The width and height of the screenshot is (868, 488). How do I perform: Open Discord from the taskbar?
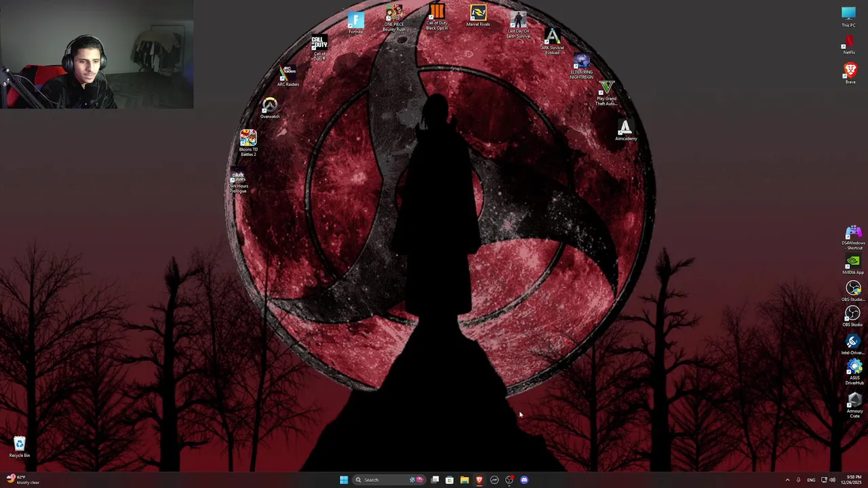tap(524, 480)
